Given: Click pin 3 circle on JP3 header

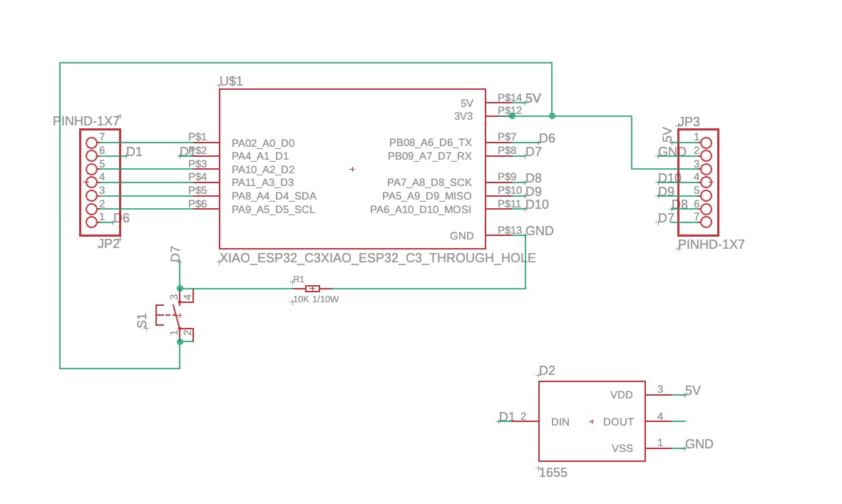Looking at the screenshot, I should coord(706,169).
